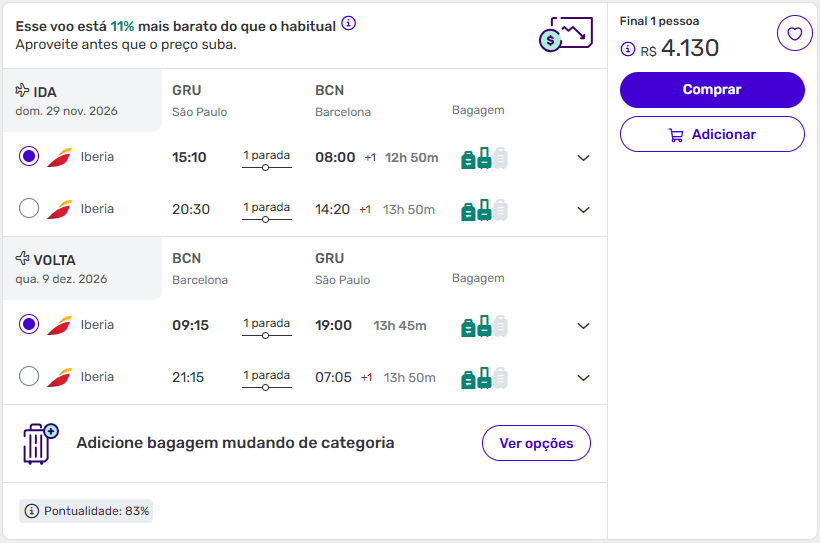Click the Comprar button
This screenshot has height=543, width=820.
[x=712, y=90]
